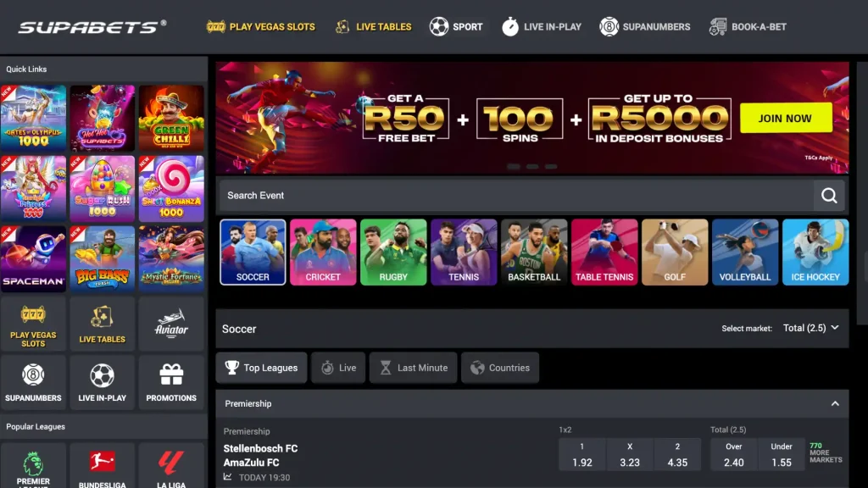Launch Hot Hot Supabets game
The width and height of the screenshot is (868, 488).
(103, 118)
